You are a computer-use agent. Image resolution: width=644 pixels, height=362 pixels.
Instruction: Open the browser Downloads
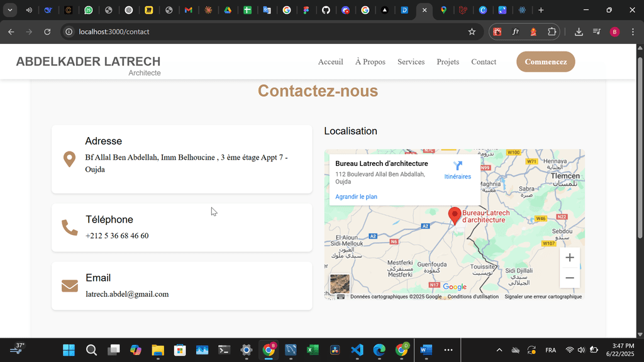point(579,31)
